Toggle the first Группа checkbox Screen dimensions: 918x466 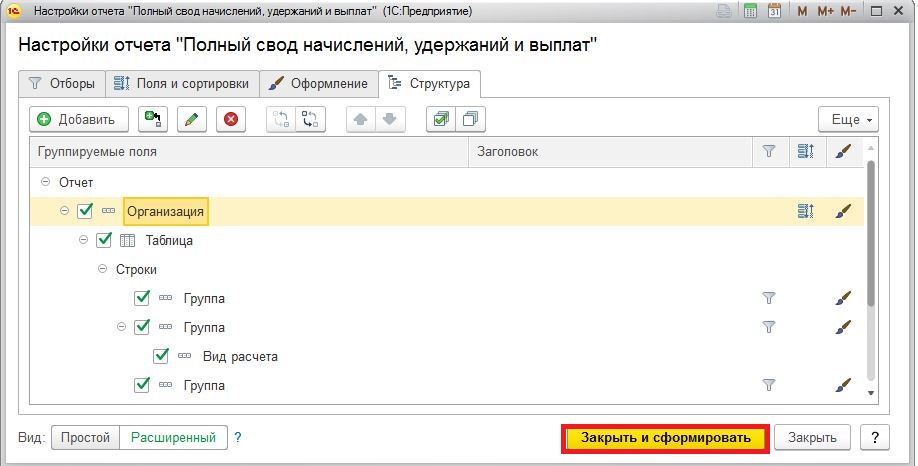click(x=142, y=298)
